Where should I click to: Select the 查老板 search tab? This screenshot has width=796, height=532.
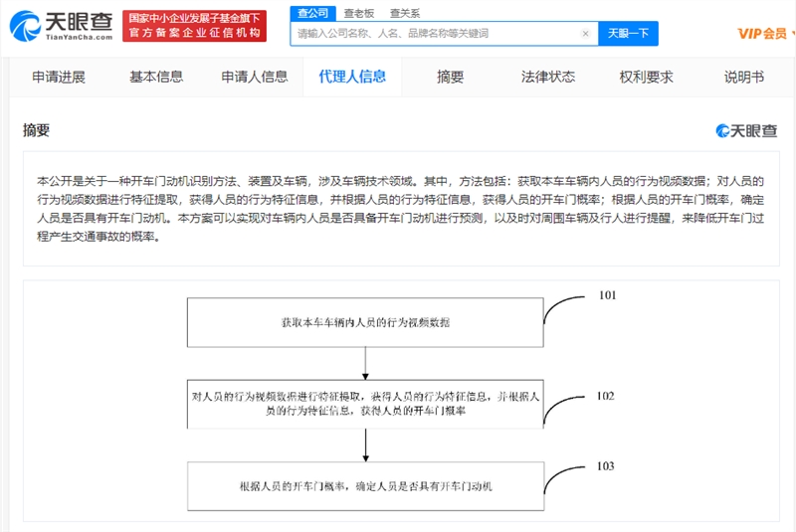(x=359, y=14)
